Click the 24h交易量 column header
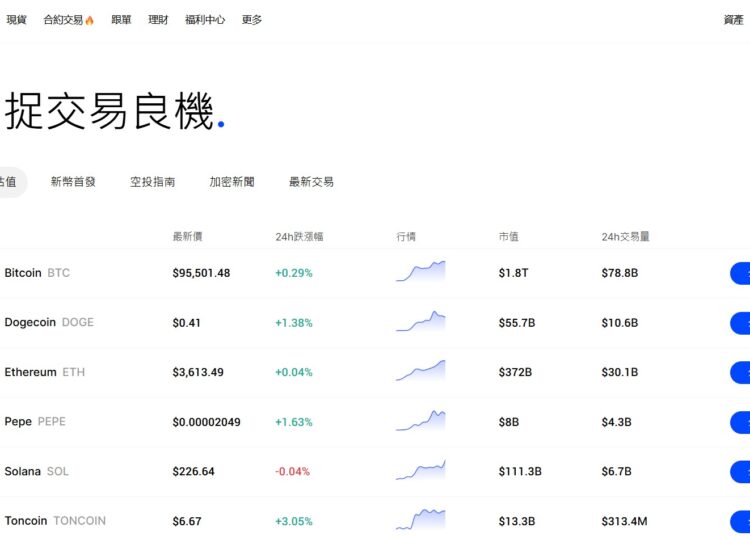This screenshot has width=750, height=536. (626, 236)
